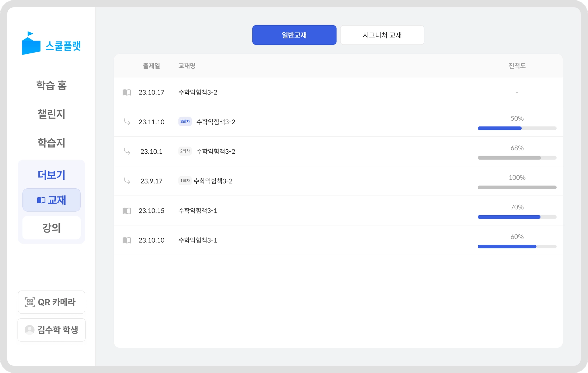The width and height of the screenshot is (588, 373).
Task: Click sub-item arrow icon for 23.10.1 row
Action: click(x=127, y=152)
